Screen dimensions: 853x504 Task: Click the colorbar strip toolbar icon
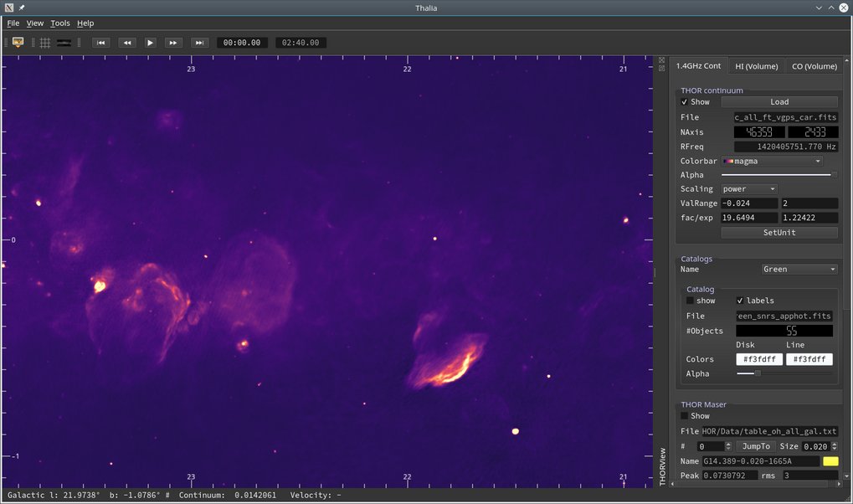click(x=64, y=42)
